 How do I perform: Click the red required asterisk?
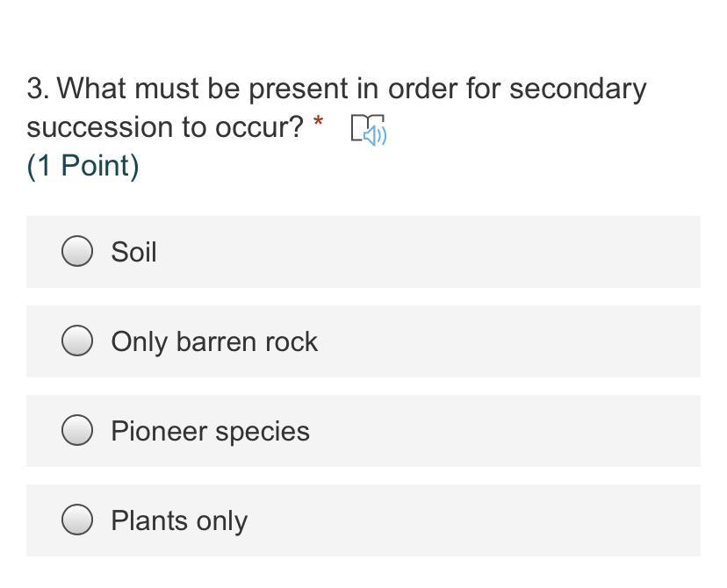click(x=318, y=123)
